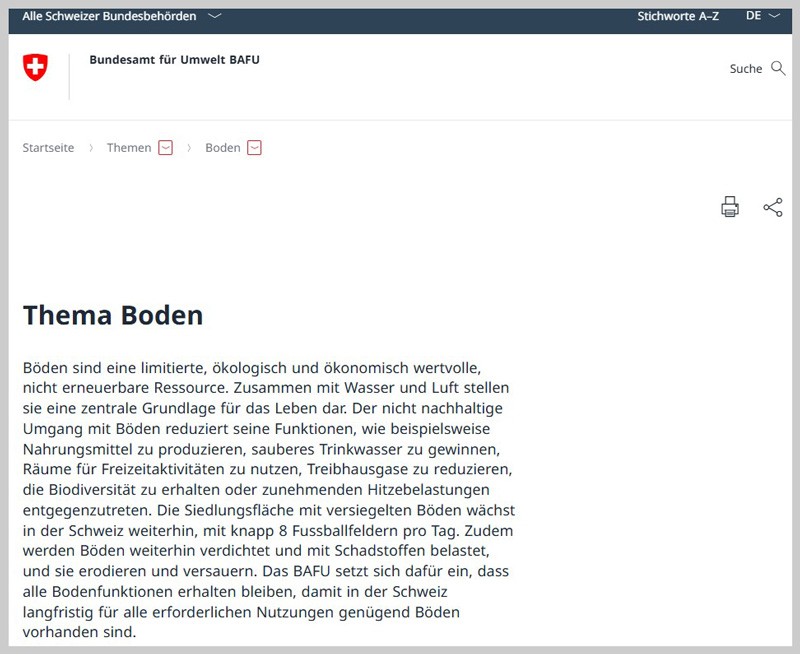Click the Bundesamt für Umwelt BAFU title
Screen dimensions: 800x654
coord(174,60)
